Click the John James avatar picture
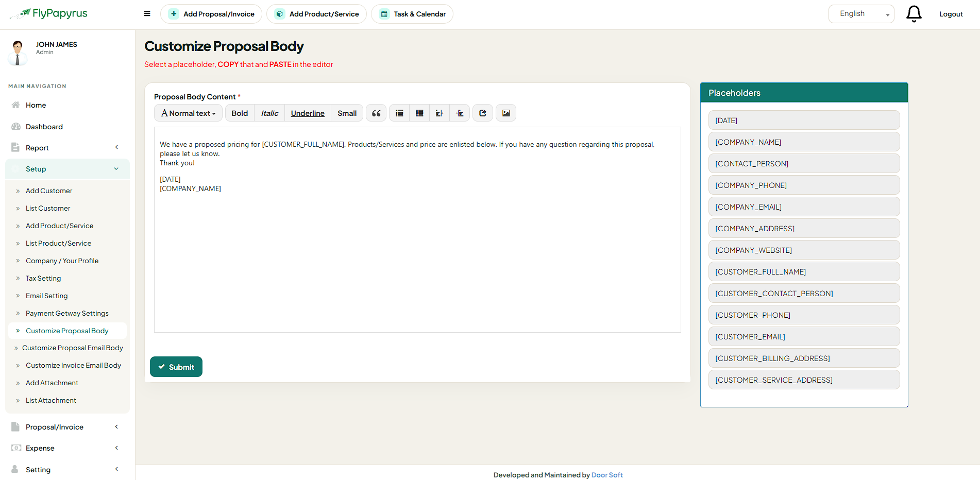This screenshot has height=480, width=980. point(18,52)
